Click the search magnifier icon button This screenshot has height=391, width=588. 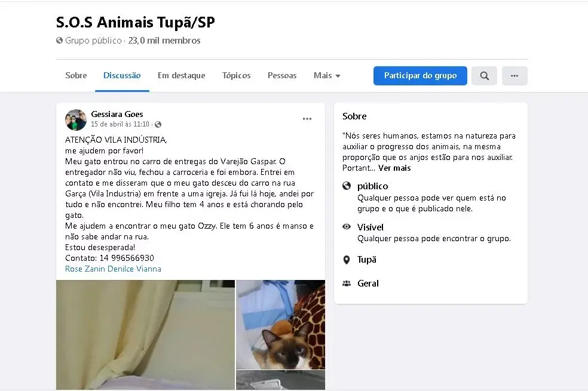(484, 76)
